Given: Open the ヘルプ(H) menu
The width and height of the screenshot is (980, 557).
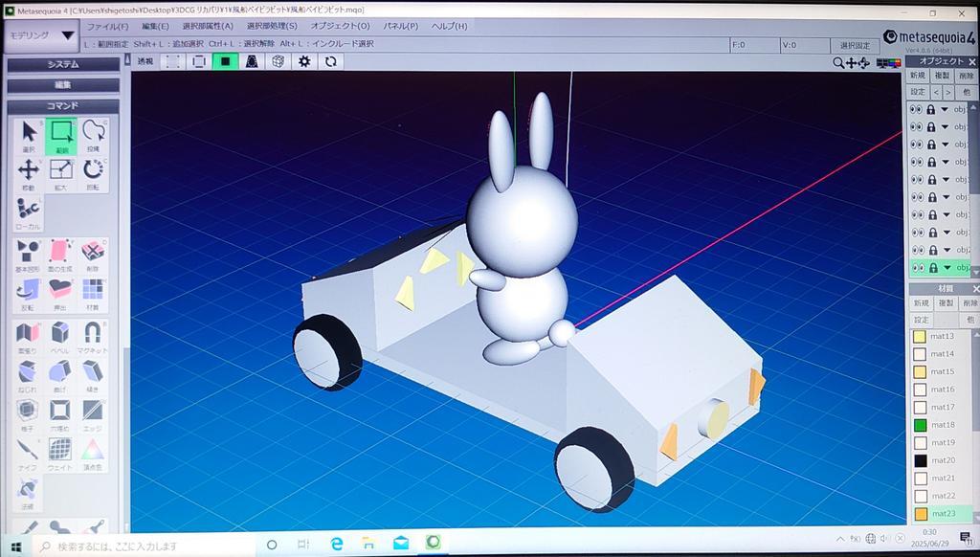Looking at the screenshot, I should [450, 26].
